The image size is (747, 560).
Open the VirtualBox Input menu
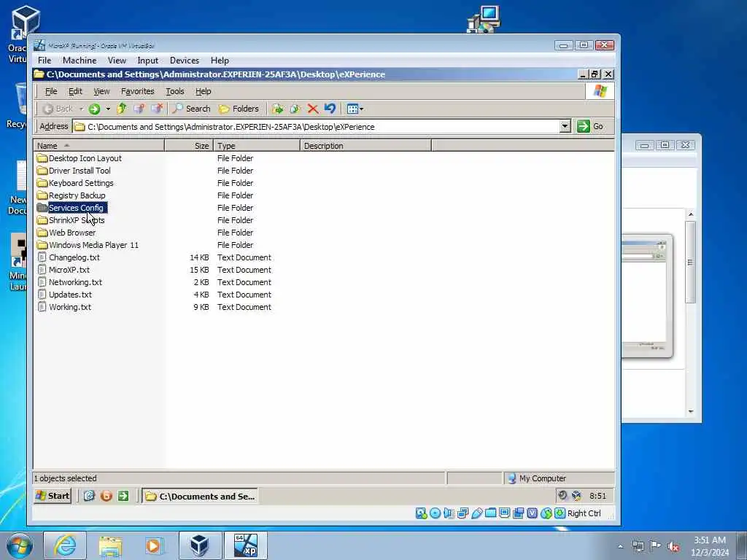pyautogui.click(x=147, y=61)
